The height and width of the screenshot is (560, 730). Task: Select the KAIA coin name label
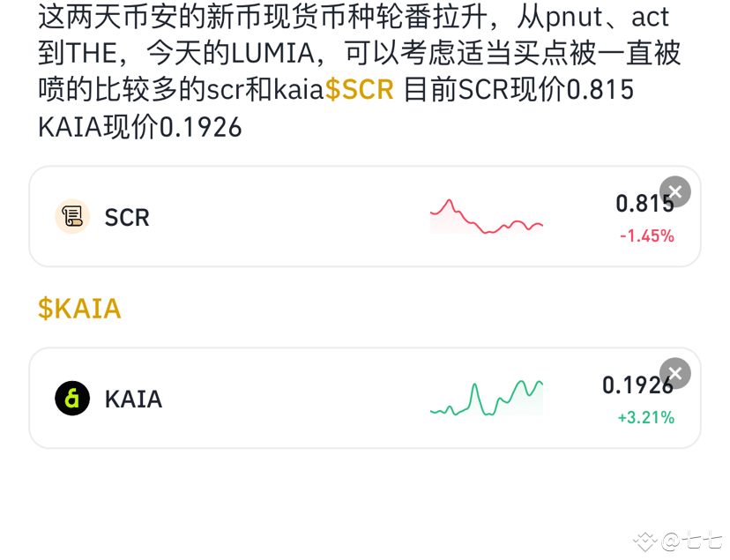[x=134, y=399]
